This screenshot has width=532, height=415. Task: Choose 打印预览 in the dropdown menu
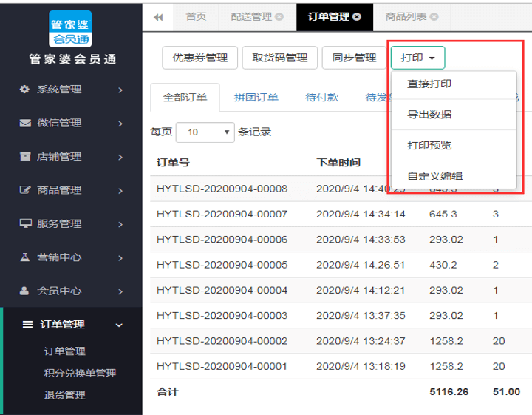(x=429, y=145)
